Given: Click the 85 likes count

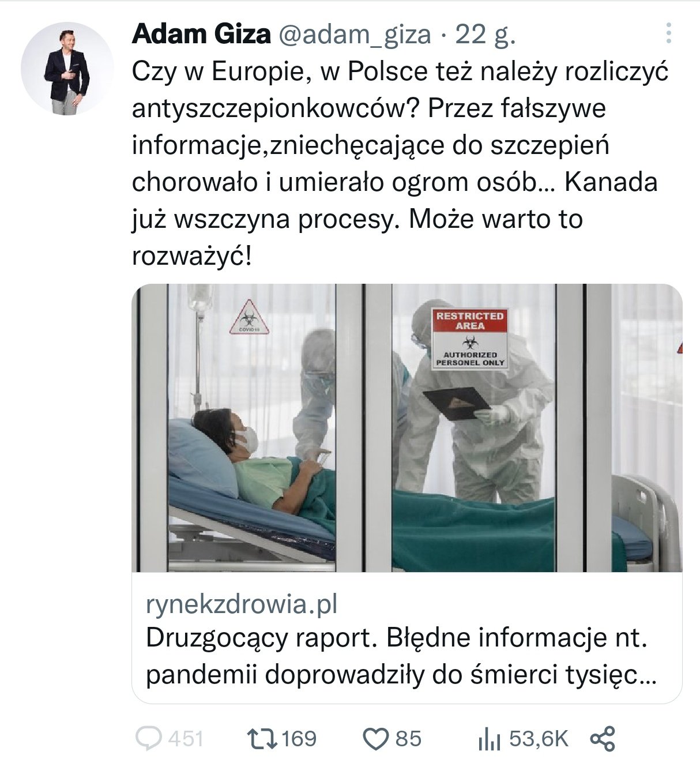Looking at the screenshot, I should [408, 739].
